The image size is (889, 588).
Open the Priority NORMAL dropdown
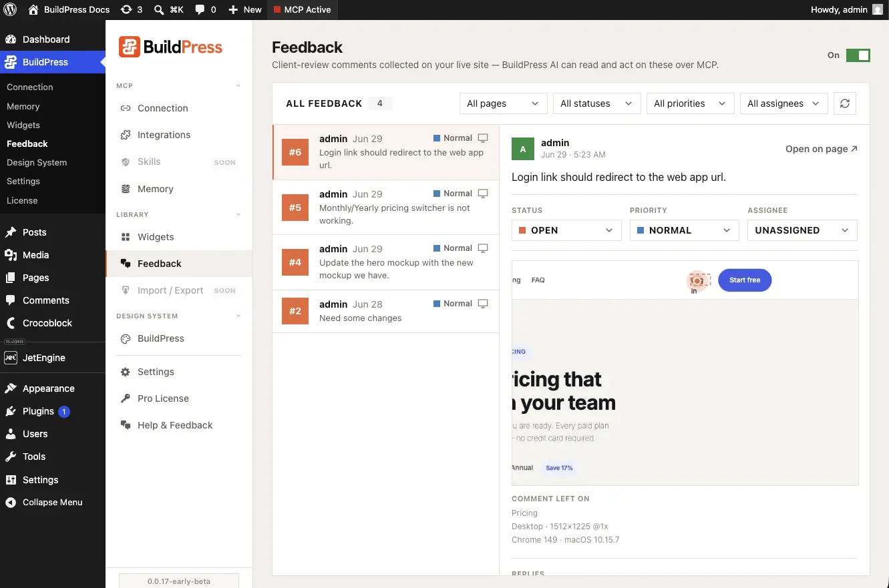point(685,230)
